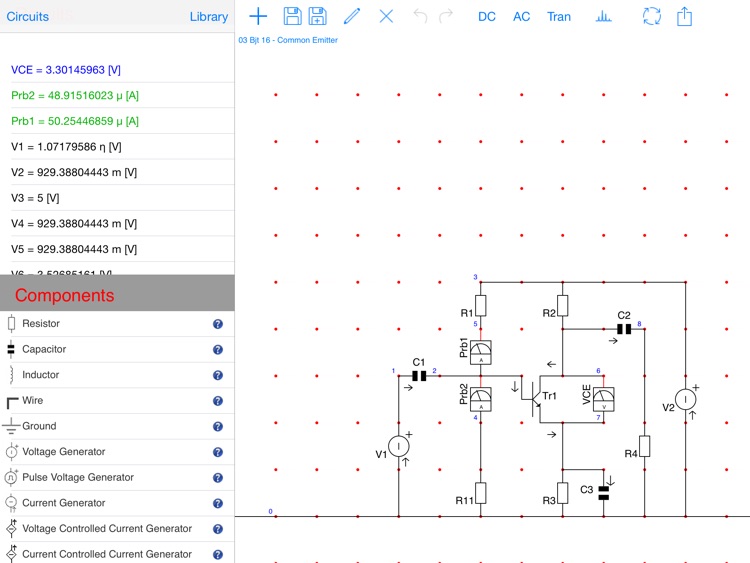
Task: Select the Current Generator component
Action: pos(117,503)
